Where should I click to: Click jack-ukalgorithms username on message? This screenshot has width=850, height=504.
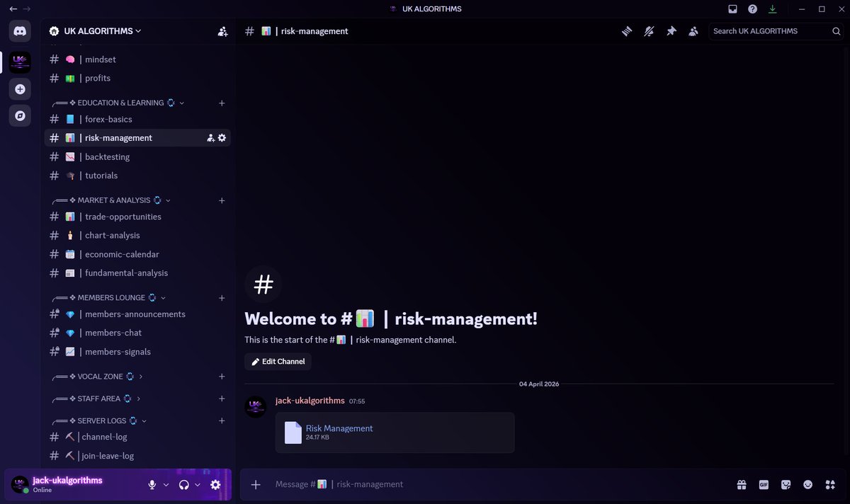click(x=310, y=401)
